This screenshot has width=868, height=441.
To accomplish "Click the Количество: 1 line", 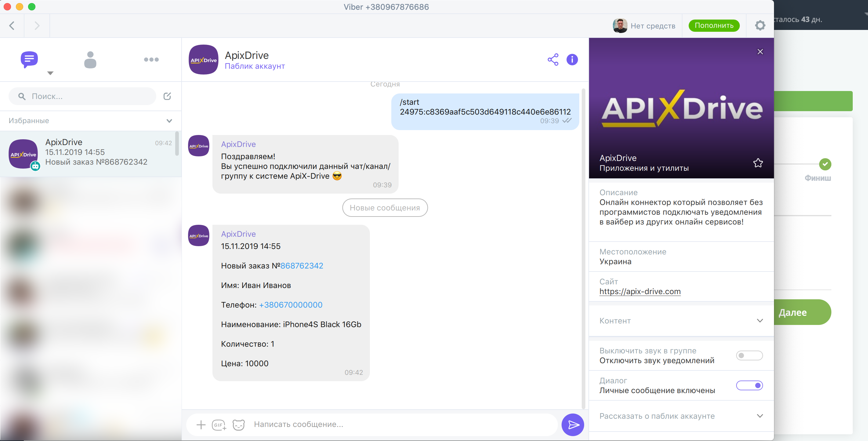I will click(x=248, y=344).
